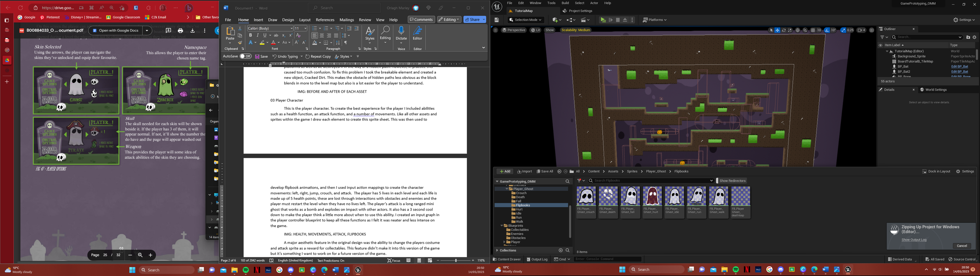The image size is (980, 276).
Task: Click Cancel on the zipping notification
Action: point(962,246)
